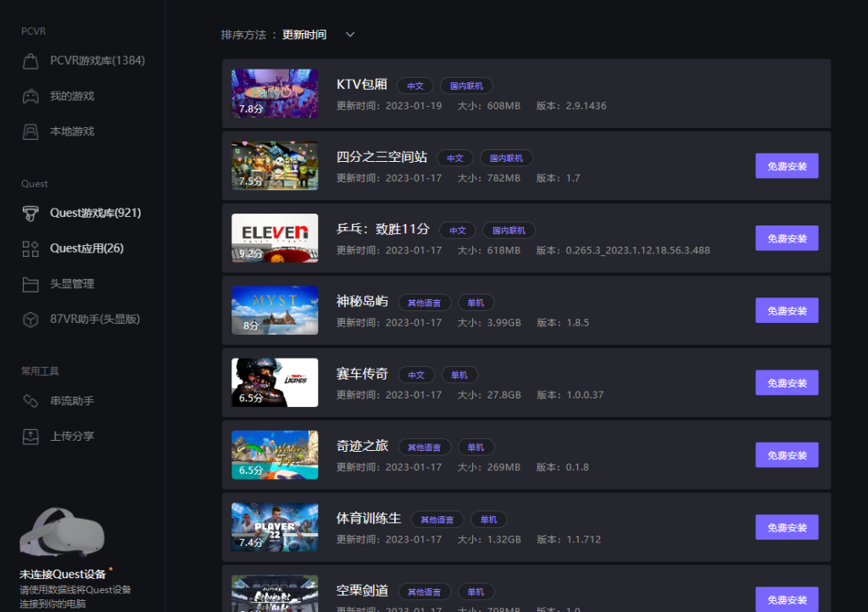Install 乒乓：致胜11分 for free
The height and width of the screenshot is (612, 868).
click(786, 238)
